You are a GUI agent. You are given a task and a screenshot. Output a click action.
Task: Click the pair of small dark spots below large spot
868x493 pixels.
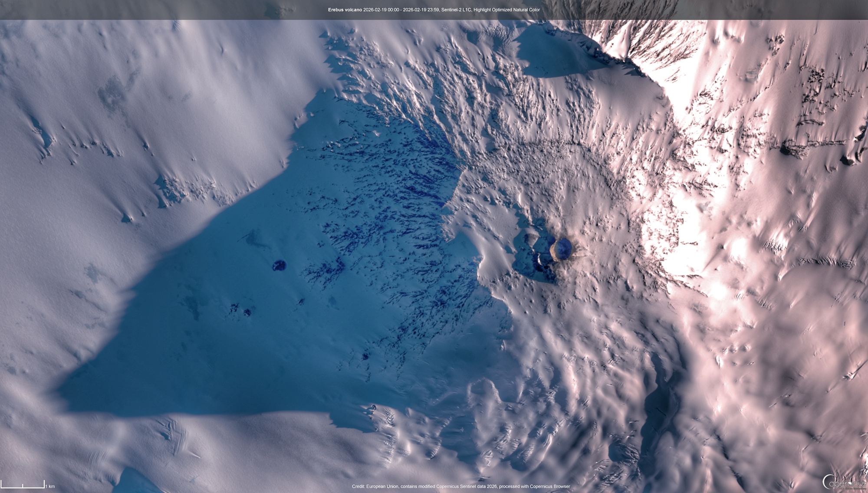coord(241,310)
